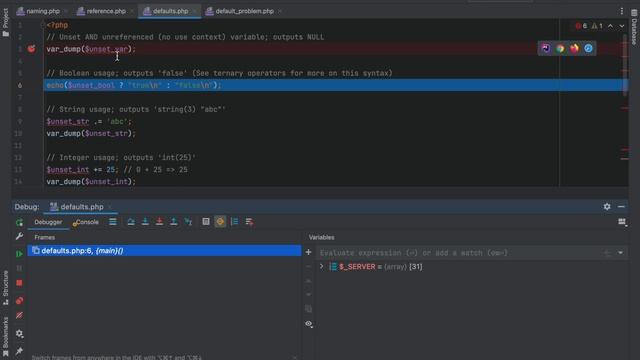This screenshot has width=640, height=360.
Task: Toggle the highlighted orange debugger toolbar icon
Action: point(220,222)
